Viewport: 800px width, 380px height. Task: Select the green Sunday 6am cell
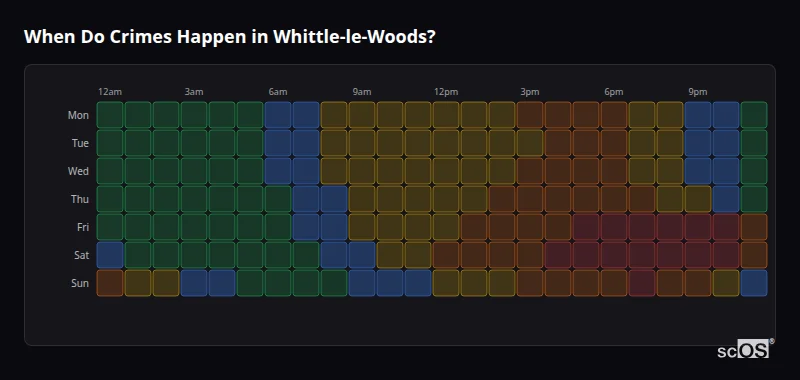278,283
